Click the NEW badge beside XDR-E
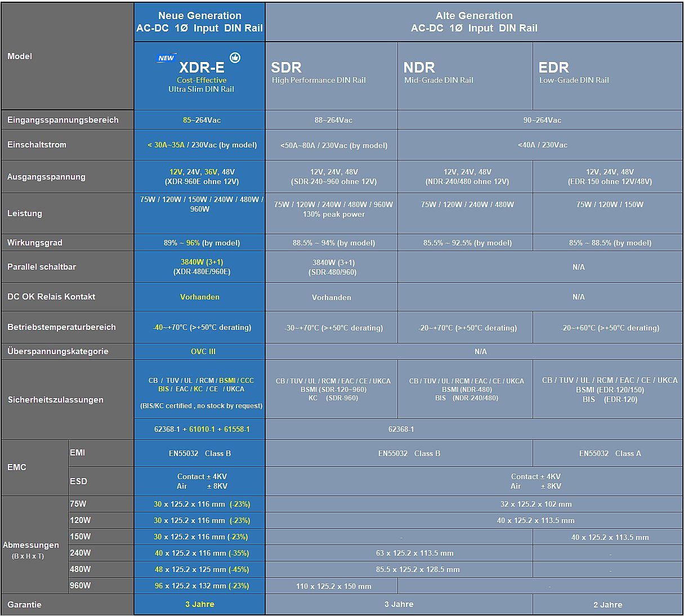Image resolution: width=684 pixels, height=616 pixels. pos(166,58)
